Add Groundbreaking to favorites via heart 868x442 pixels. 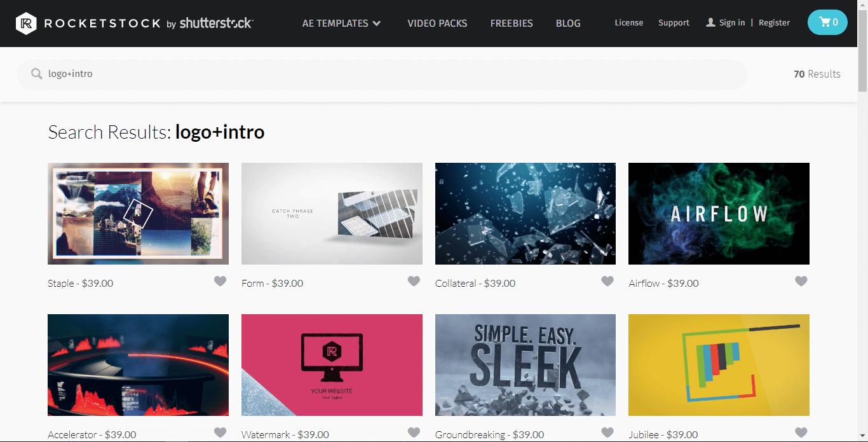coord(607,432)
